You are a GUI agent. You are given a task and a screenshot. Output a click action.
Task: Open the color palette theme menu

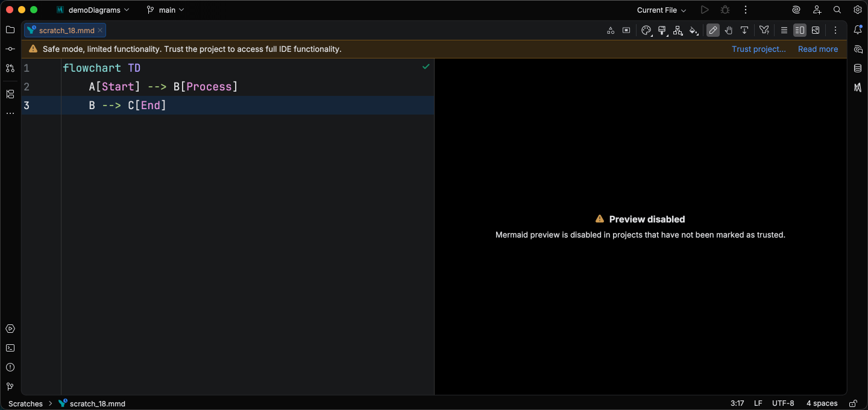coord(646,30)
